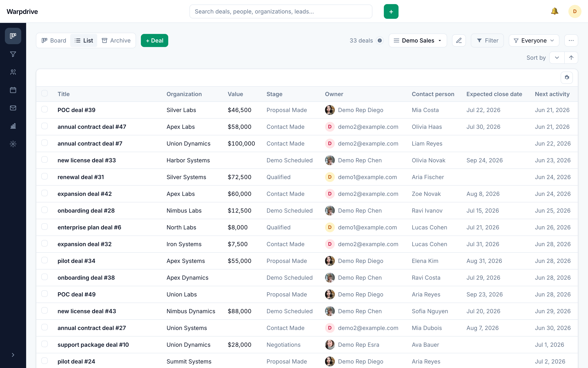588x368 pixels.
Task: Click the green + Deal button
Action: coord(155,40)
